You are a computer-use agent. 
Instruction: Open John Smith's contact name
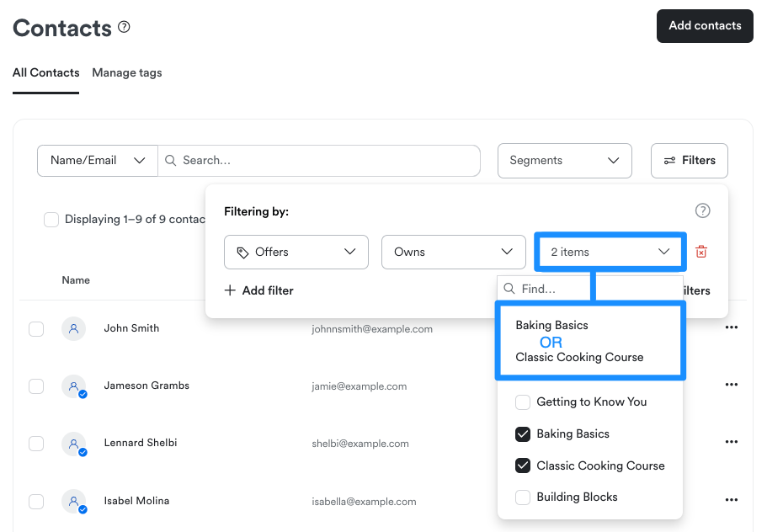[x=131, y=328]
